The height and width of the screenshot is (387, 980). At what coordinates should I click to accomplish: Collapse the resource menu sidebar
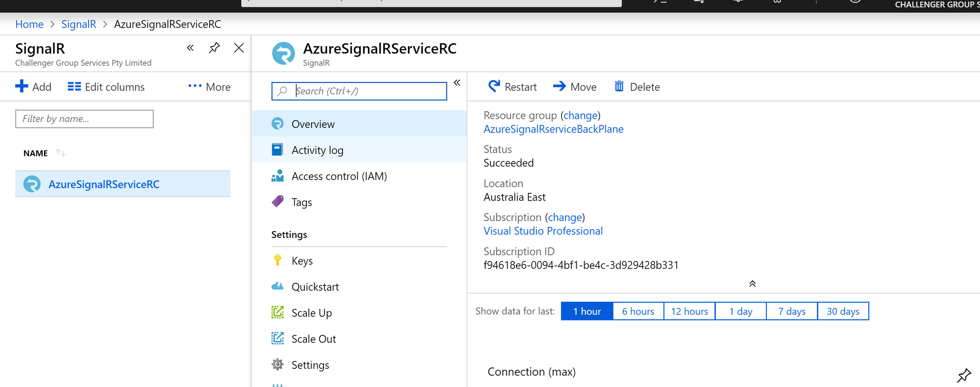pyautogui.click(x=457, y=83)
